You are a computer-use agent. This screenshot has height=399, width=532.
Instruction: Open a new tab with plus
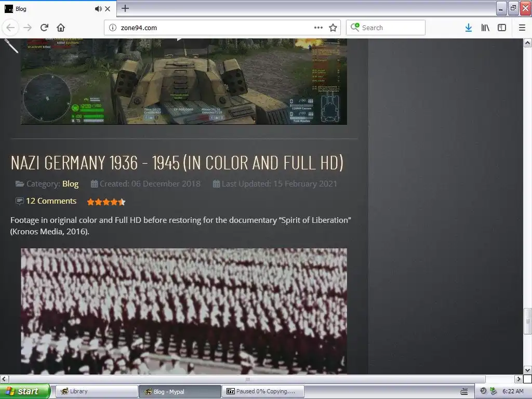click(x=125, y=8)
